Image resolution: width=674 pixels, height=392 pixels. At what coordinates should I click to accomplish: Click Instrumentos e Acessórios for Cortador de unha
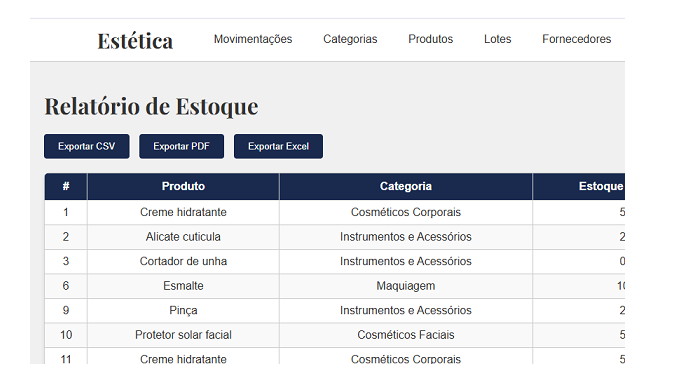[x=406, y=261]
